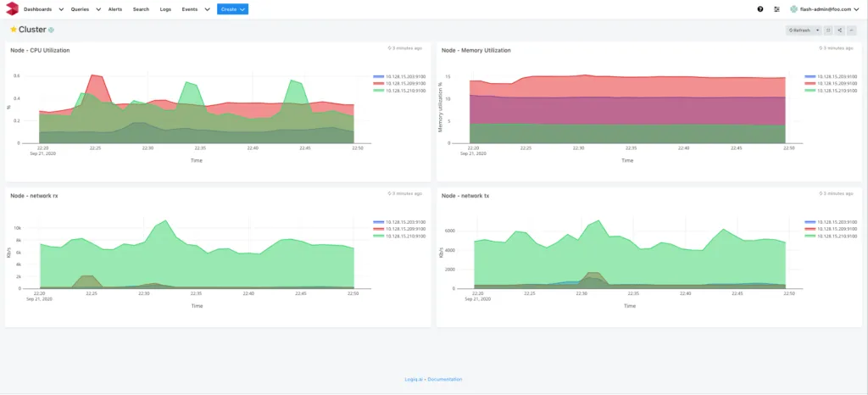Click the blue Create button
The image size is (868, 395).
(x=232, y=9)
